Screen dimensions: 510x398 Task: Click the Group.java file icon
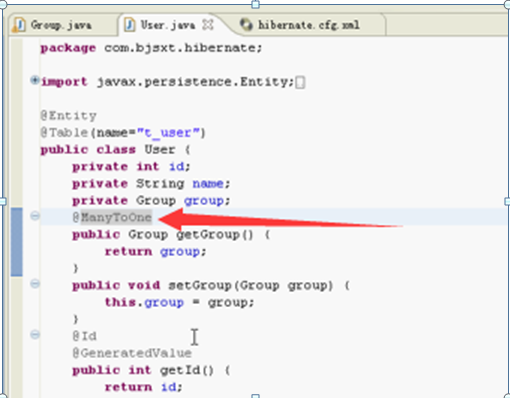click(19, 25)
